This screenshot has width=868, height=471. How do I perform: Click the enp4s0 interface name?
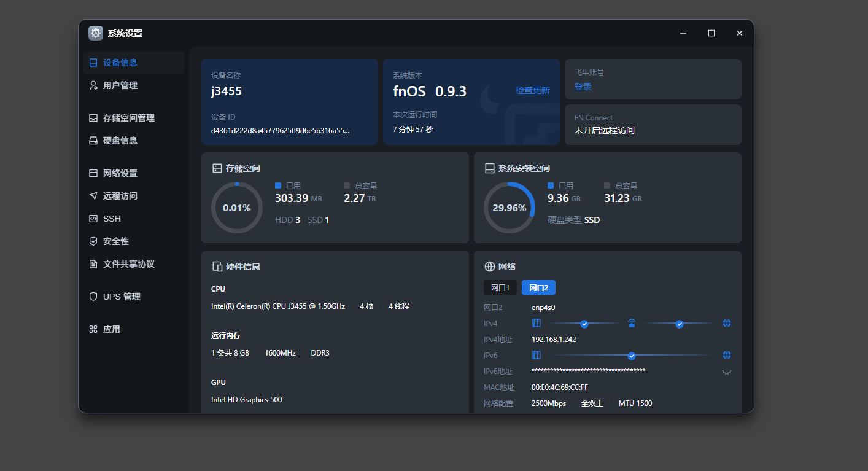coord(543,308)
